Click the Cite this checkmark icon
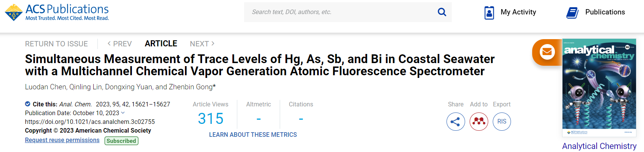Image resolution: width=644 pixels, height=152 pixels. 28,104
